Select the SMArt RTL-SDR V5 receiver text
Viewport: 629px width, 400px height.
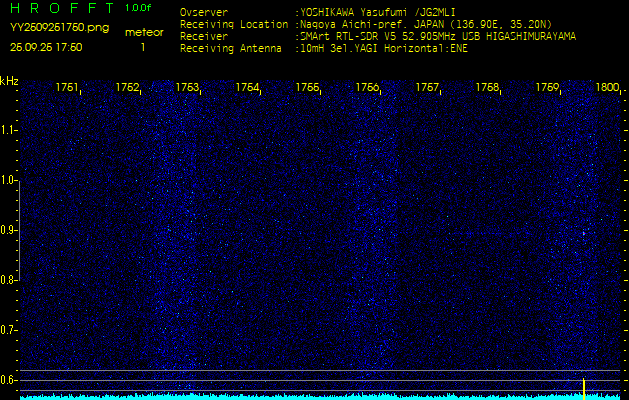[437, 37]
